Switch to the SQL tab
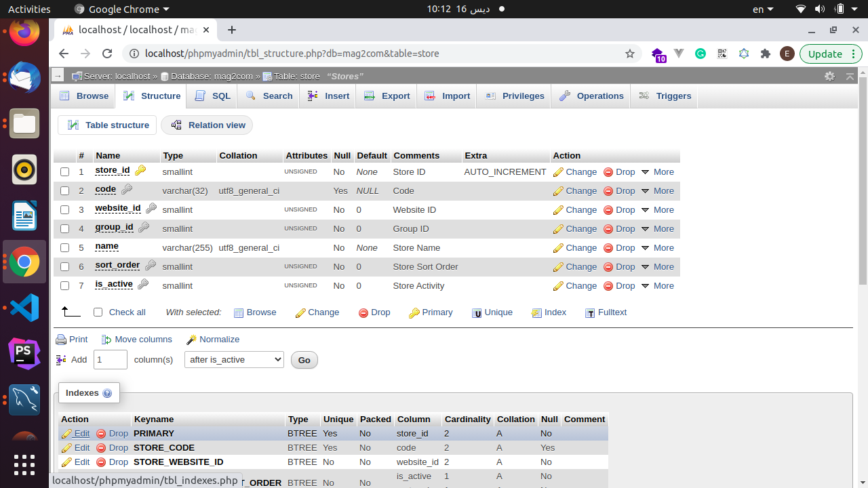Viewport: 868px width, 488px height. (x=213, y=96)
